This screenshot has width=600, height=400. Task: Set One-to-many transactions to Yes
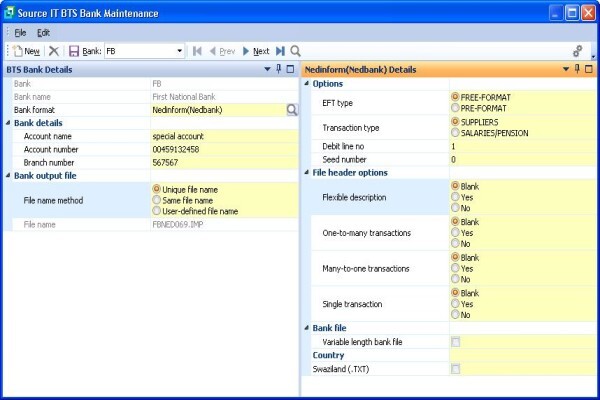click(x=455, y=232)
